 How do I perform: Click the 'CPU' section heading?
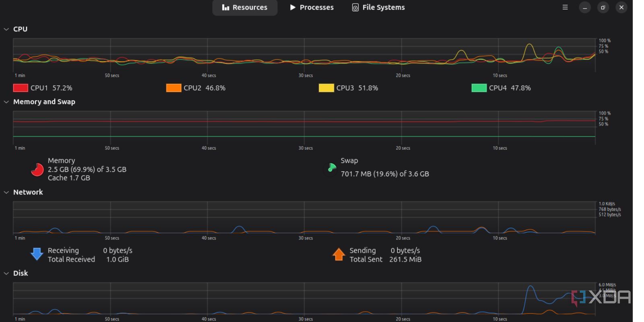(20, 29)
